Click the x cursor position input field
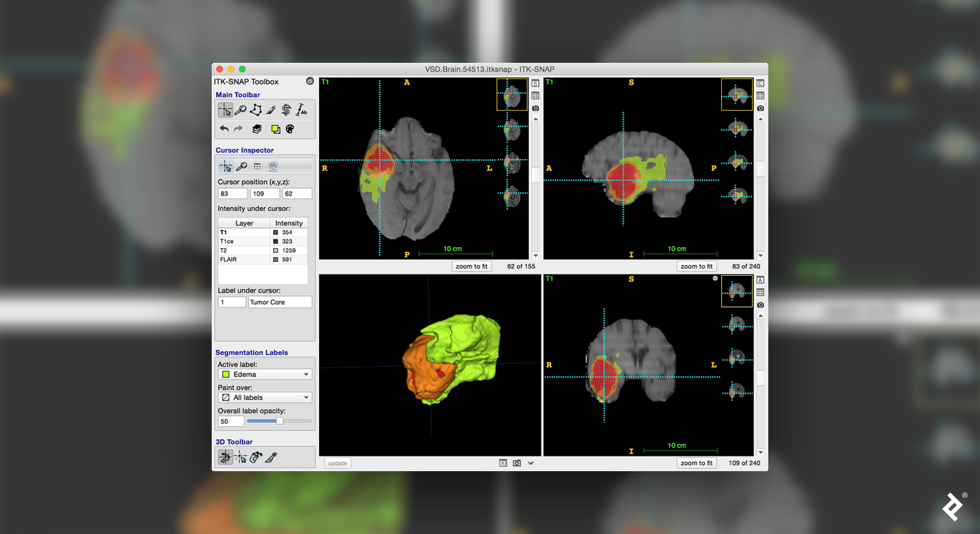Screen dimensions: 980x534 [x=232, y=193]
